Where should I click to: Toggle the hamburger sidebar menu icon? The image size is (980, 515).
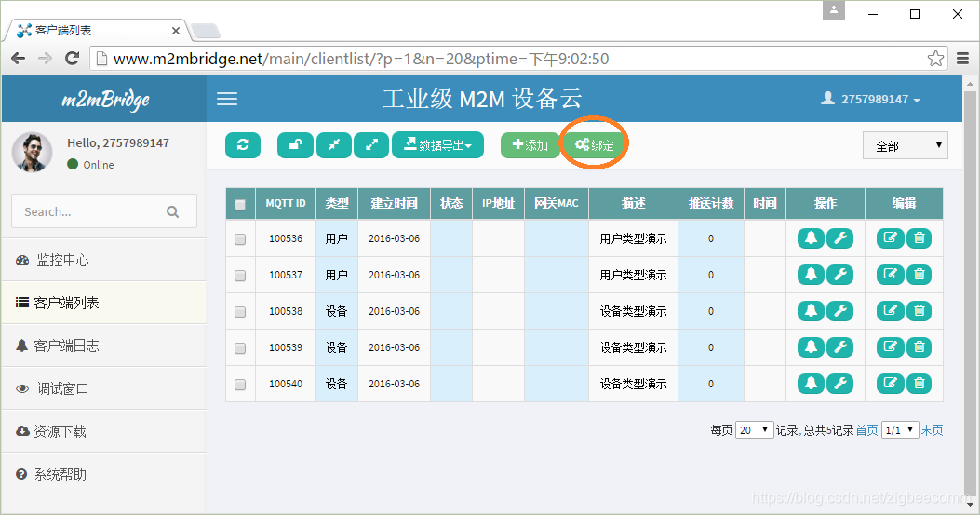tap(227, 99)
